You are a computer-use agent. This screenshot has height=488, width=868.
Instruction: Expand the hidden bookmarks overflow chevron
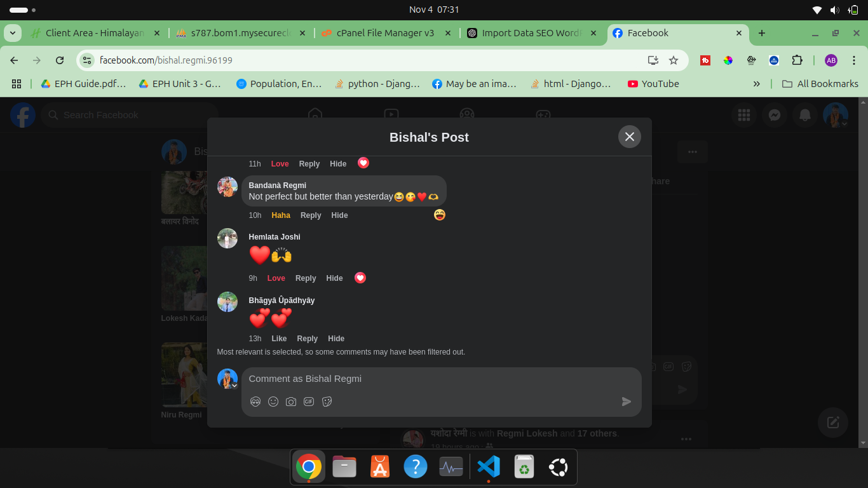756,84
